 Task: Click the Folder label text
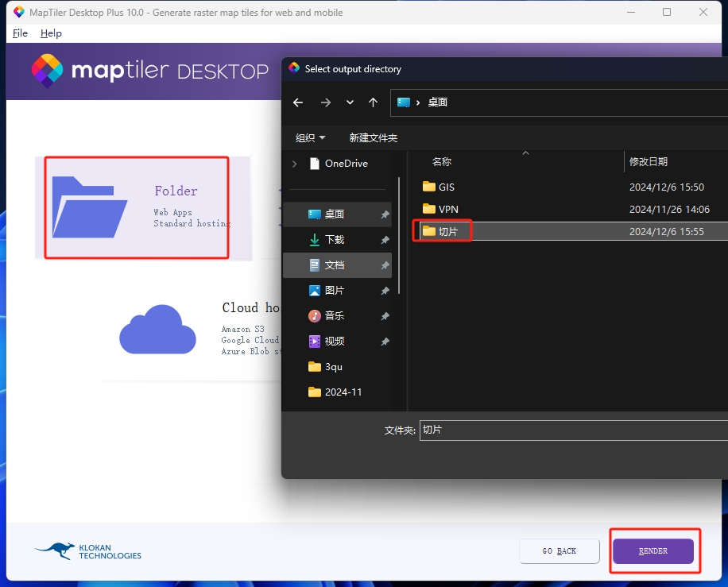pyautogui.click(x=176, y=191)
